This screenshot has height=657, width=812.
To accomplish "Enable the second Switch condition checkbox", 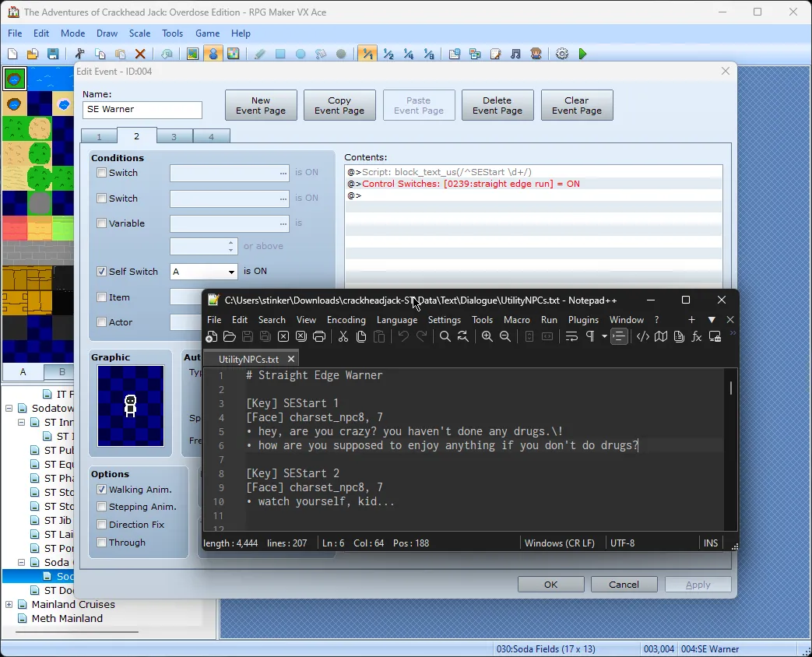I will point(101,199).
